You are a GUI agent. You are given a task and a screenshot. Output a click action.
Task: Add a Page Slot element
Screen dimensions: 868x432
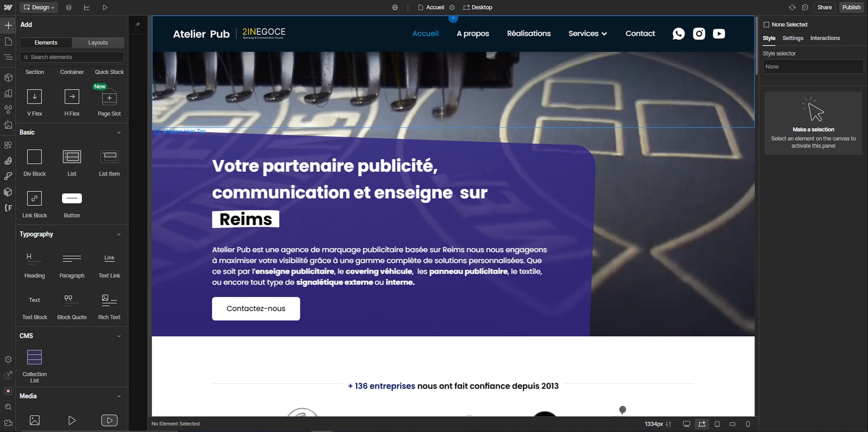click(109, 102)
